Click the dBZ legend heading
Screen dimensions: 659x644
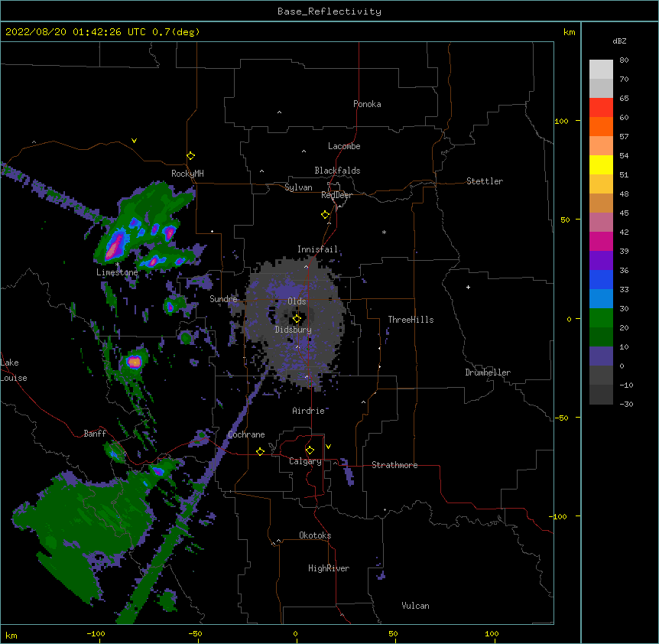pos(619,41)
